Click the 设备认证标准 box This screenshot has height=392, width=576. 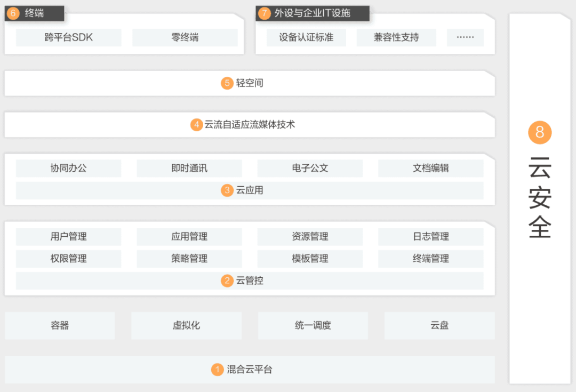(x=306, y=37)
